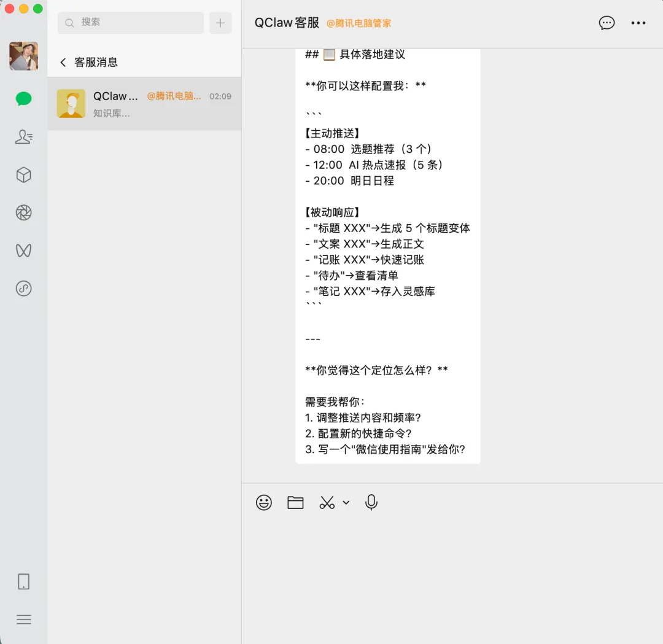Click the 你觉得这个定位怎么样 question

pos(376,370)
